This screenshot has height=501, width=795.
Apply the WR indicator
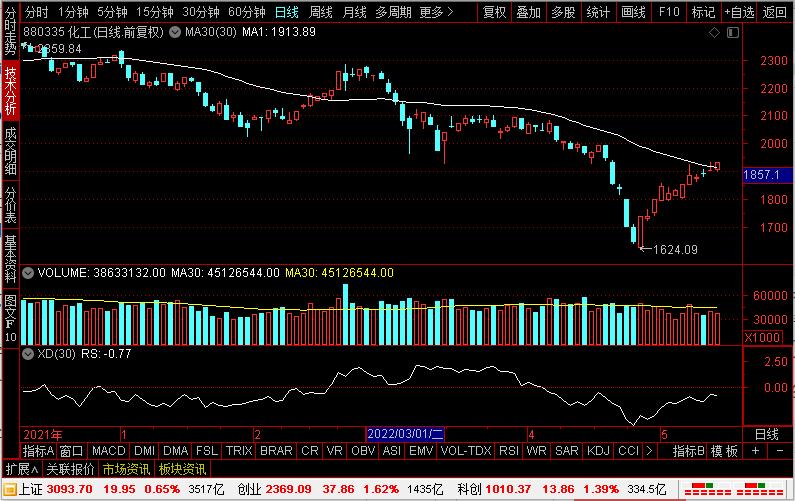pos(536,450)
